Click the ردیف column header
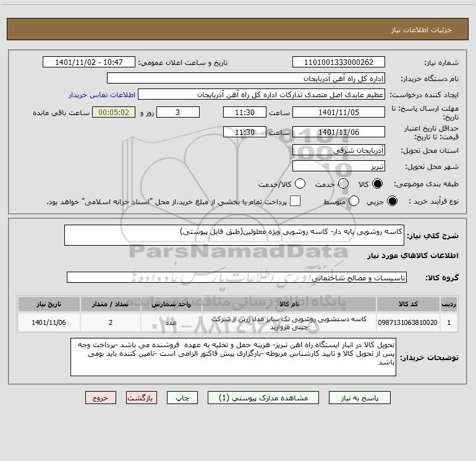The image size is (476, 461). (x=449, y=304)
